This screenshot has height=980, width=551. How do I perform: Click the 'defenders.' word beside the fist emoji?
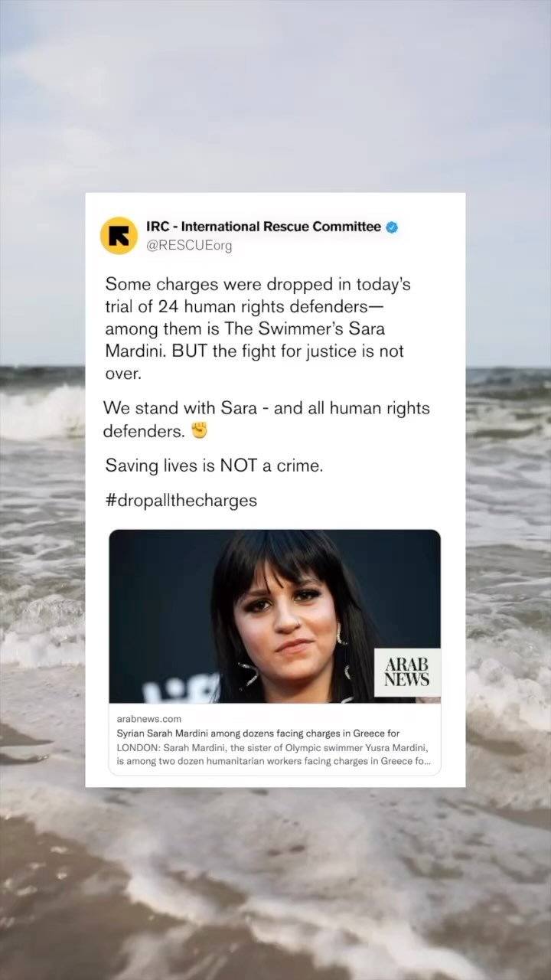point(145,432)
